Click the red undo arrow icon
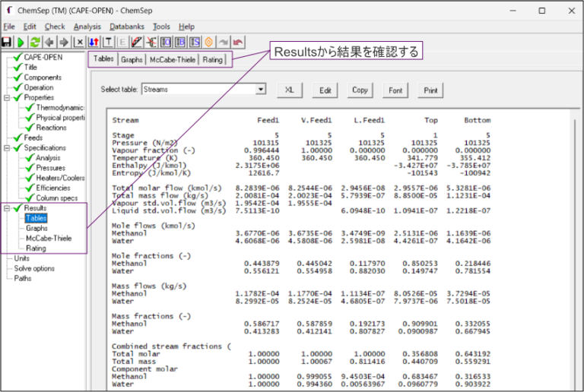584x392 pixels. pos(238,42)
